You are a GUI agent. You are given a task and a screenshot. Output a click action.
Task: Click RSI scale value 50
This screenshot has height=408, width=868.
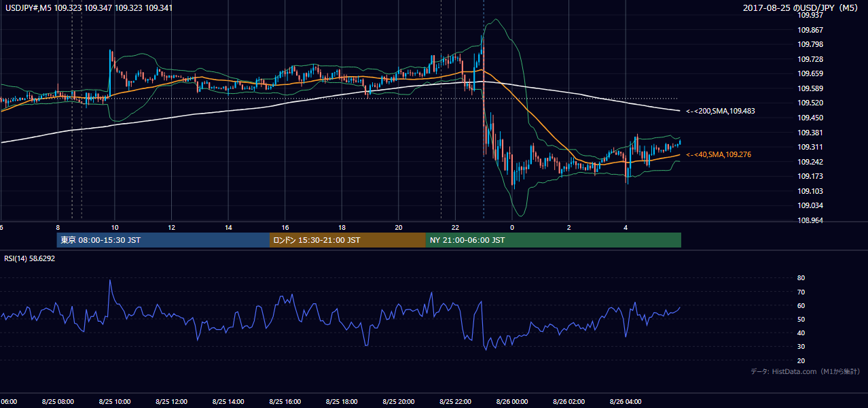[801, 319]
